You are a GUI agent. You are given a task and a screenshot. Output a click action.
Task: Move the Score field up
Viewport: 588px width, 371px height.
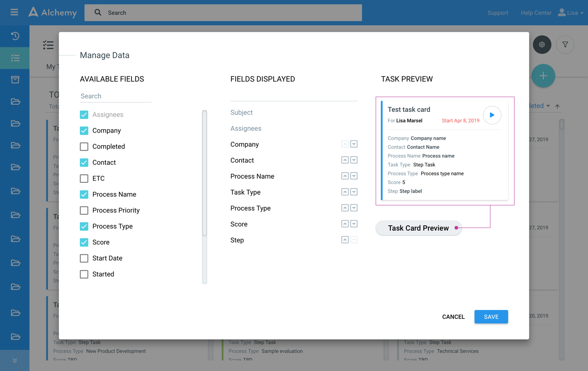(345, 224)
